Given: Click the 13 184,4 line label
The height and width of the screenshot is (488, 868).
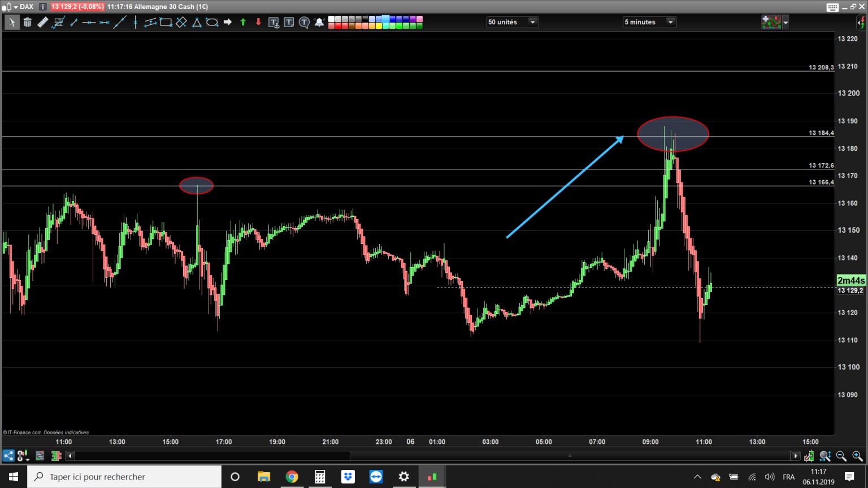Looking at the screenshot, I should (x=821, y=133).
